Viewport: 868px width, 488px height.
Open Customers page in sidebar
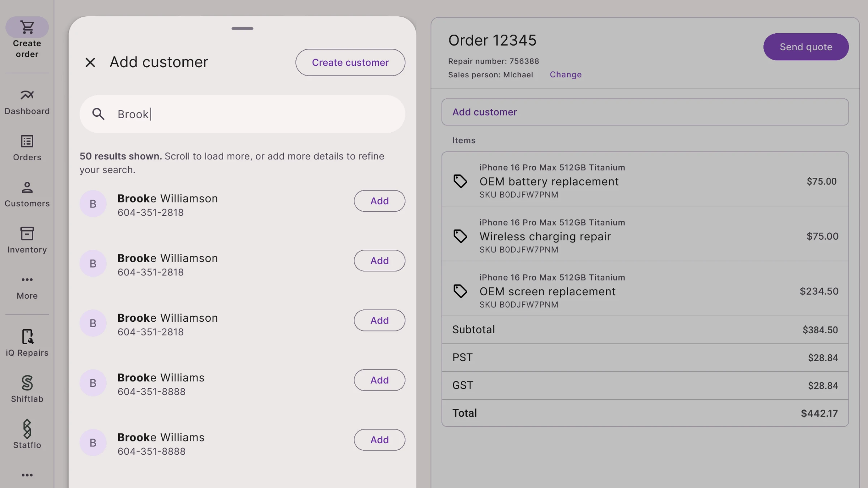pyautogui.click(x=27, y=194)
